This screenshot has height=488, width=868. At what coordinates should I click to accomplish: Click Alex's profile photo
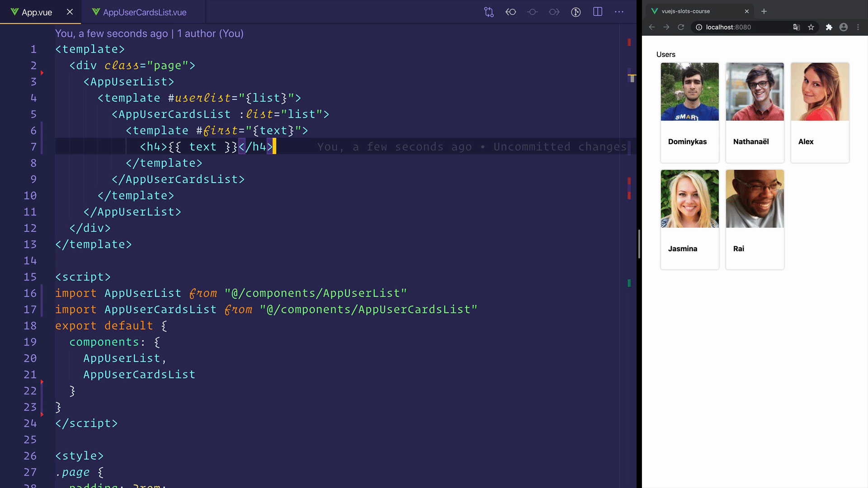pos(820,92)
